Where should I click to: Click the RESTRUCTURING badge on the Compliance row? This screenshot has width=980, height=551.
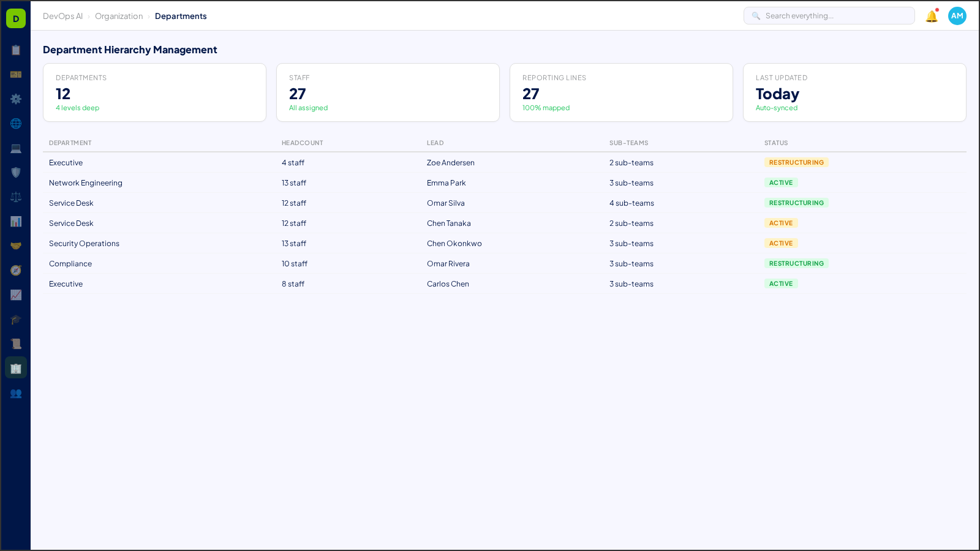click(x=796, y=263)
